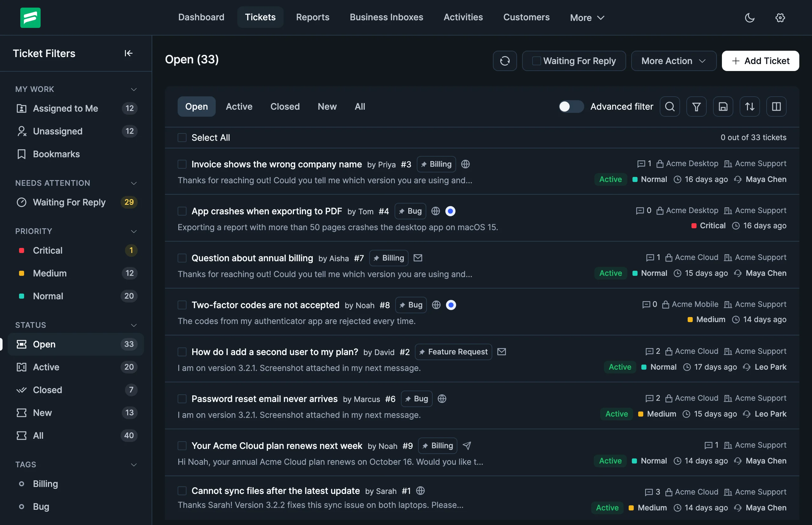This screenshot has width=812, height=525.
Task: Collapse the MY WORK section
Action: click(134, 89)
